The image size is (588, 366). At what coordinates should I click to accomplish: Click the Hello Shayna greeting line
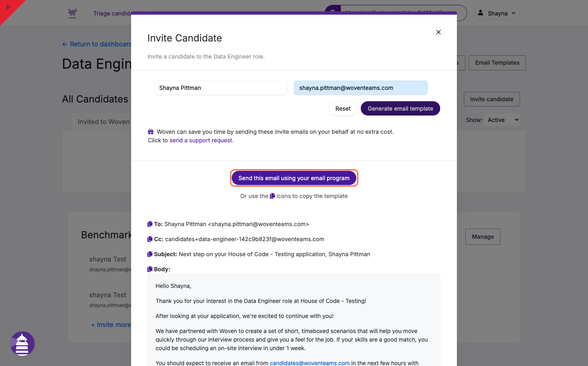[173, 286]
